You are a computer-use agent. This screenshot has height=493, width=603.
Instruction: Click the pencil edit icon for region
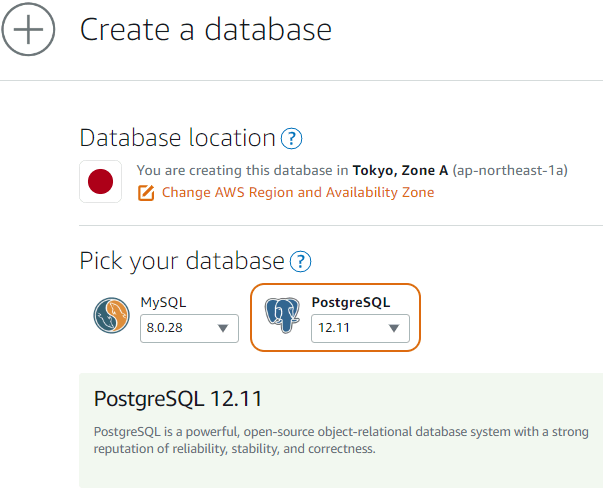click(x=146, y=192)
